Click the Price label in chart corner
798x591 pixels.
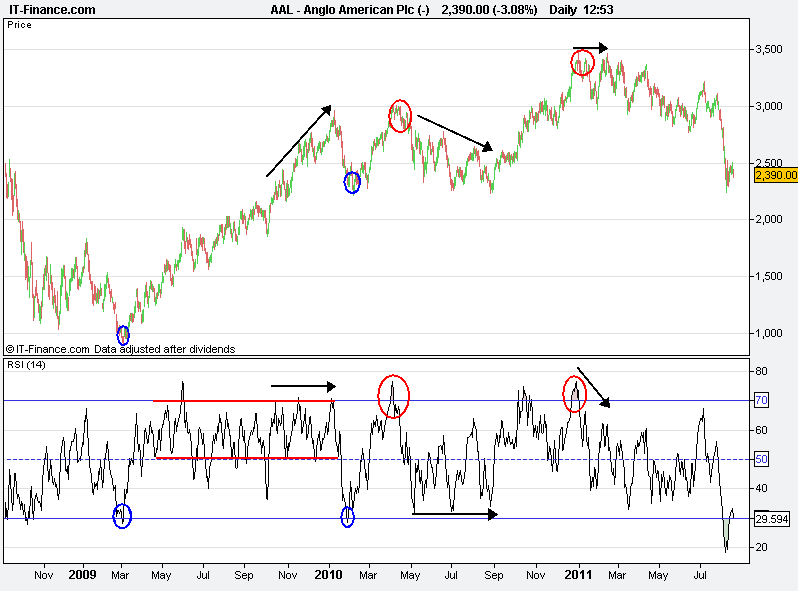(19, 25)
